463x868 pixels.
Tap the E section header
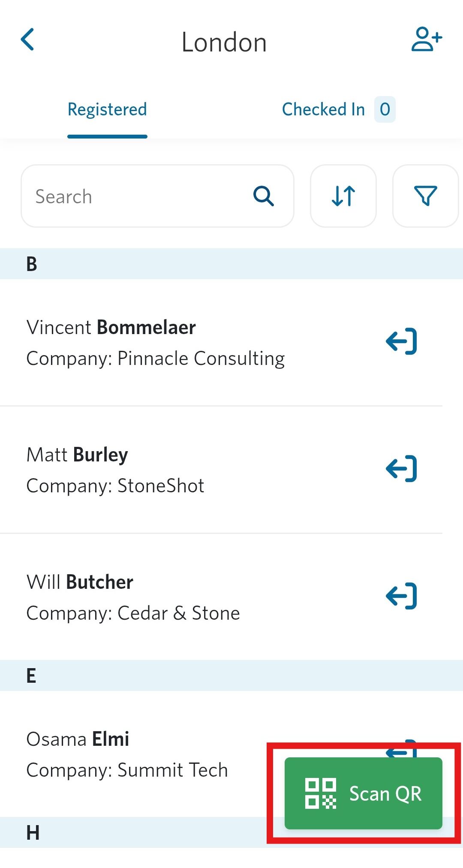[x=231, y=675]
